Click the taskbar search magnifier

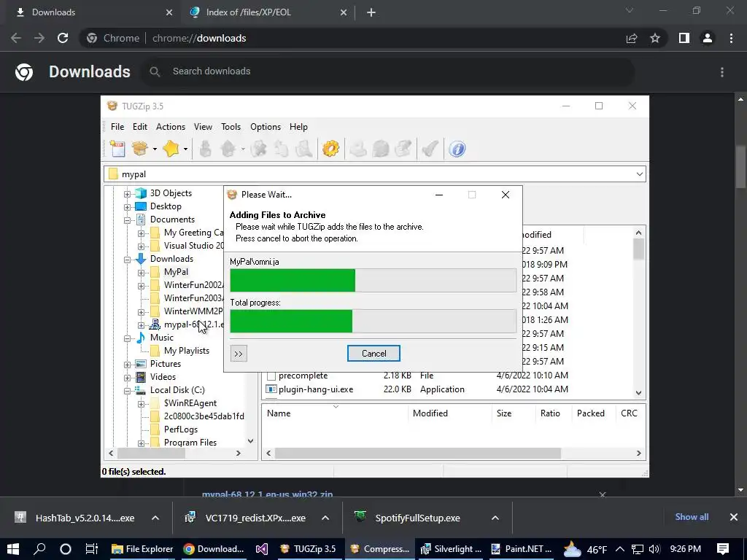(39, 549)
